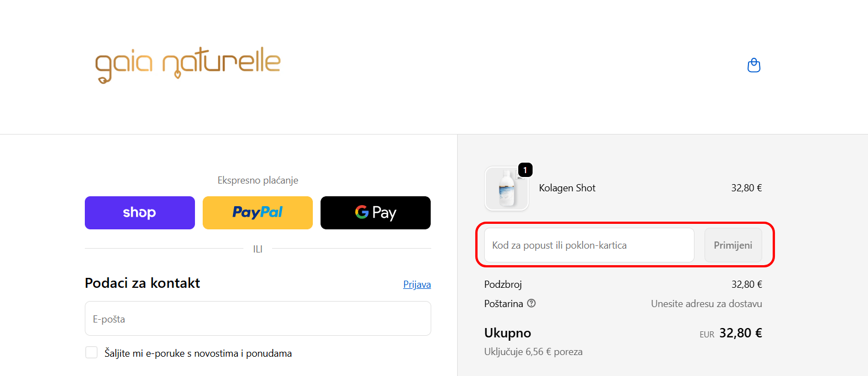
Task: Click the Podzbroj subtotal label
Action: (503, 284)
